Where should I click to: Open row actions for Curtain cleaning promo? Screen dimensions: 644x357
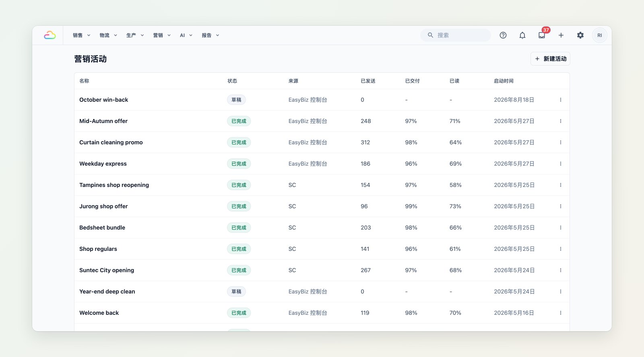(x=561, y=142)
